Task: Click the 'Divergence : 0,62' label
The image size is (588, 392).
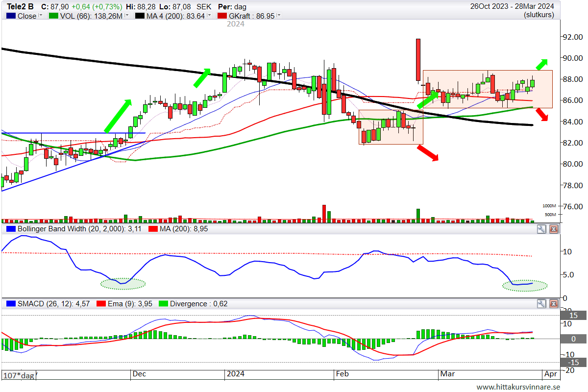Action: (198, 304)
